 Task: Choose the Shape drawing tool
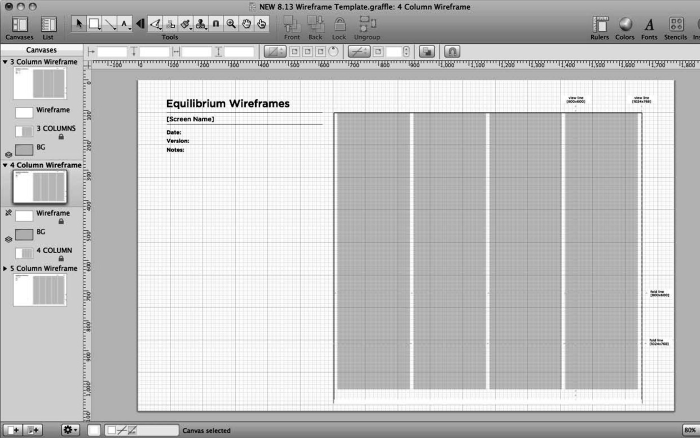point(94,22)
